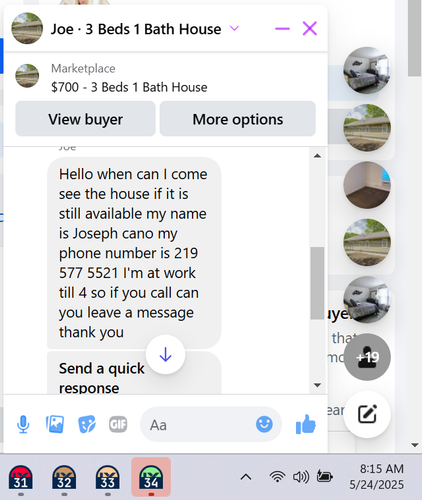Click the voice clip microphone icon
This screenshot has height=500, width=422.
(23, 424)
